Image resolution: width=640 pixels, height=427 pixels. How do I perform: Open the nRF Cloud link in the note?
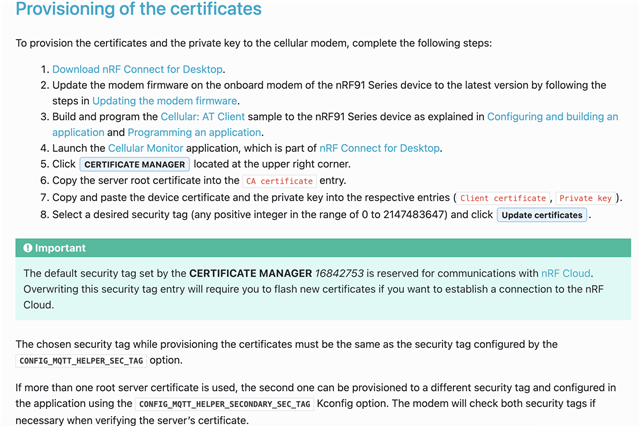click(x=565, y=274)
